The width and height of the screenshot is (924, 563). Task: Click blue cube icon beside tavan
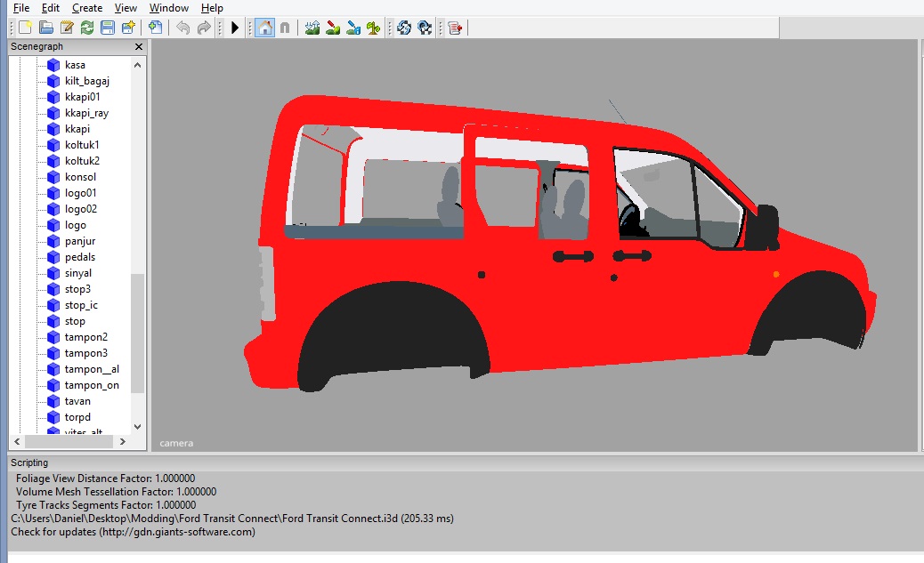pos(53,401)
